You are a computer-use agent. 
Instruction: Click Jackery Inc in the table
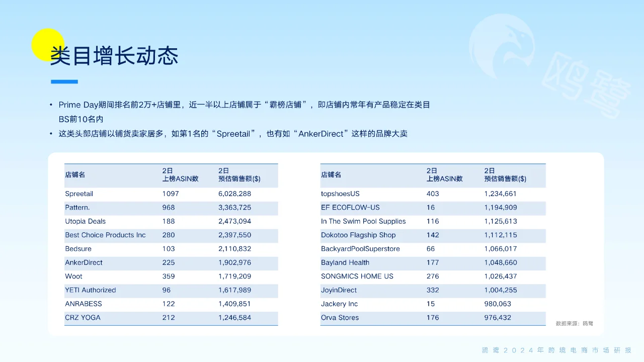point(340,304)
